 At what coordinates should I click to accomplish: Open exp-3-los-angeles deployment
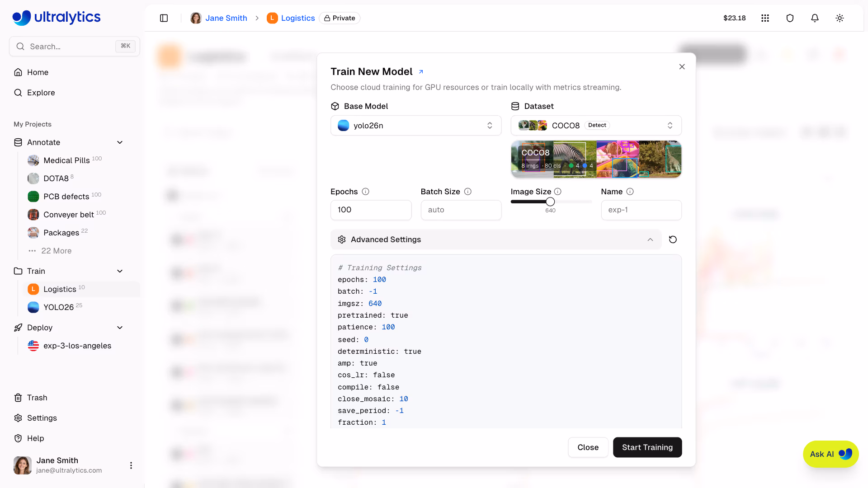click(x=77, y=346)
